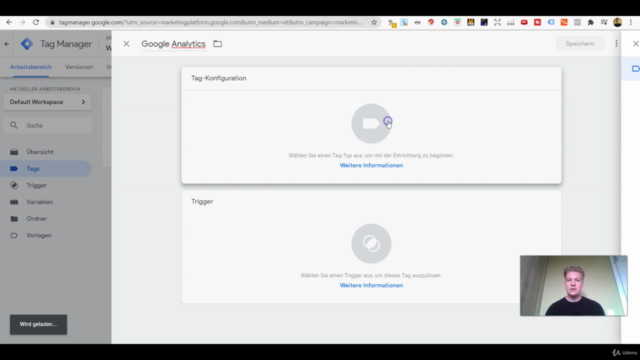The width and height of the screenshot is (640, 360).
Task: Click the Tag Manager diamond logo
Action: 27,44
